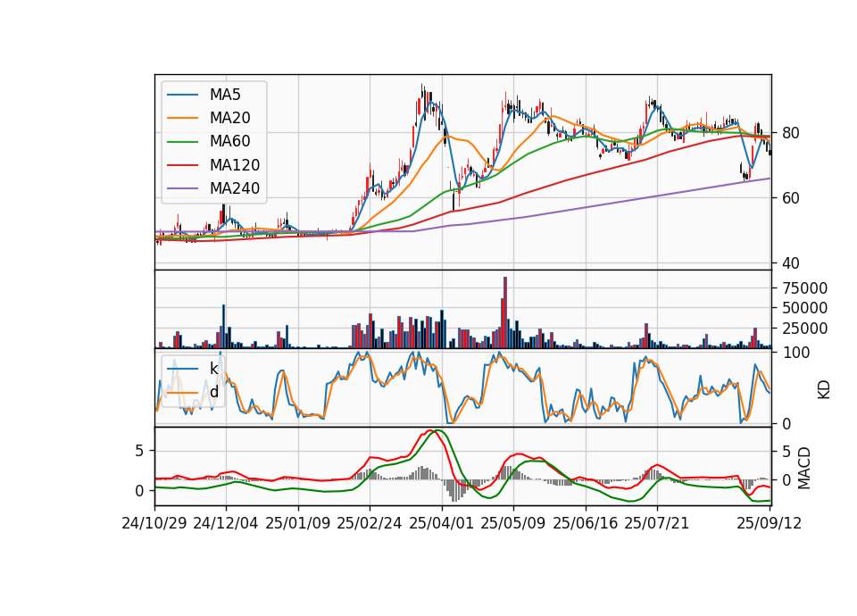
Task: Click the volume axis value 25000
Action: [x=804, y=329]
